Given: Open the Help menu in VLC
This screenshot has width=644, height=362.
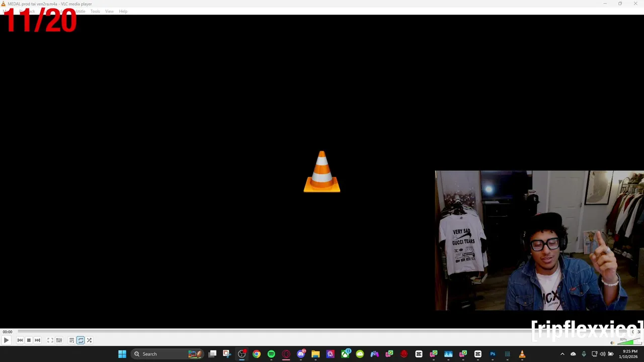Looking at the screenshot, I should [123, 11].
